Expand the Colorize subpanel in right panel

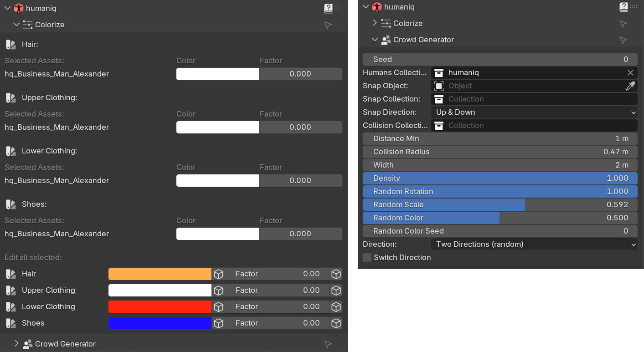pyautogui.click(x=375, y=23)
